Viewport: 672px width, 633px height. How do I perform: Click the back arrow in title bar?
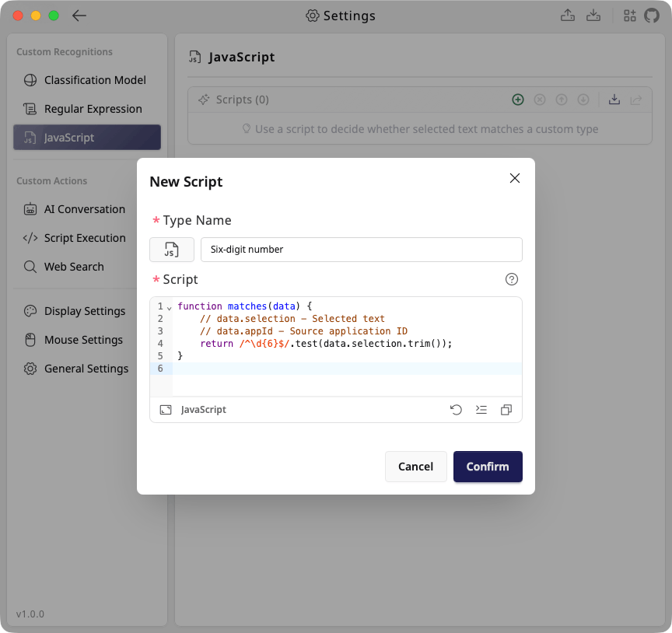[x=79, y=16]
